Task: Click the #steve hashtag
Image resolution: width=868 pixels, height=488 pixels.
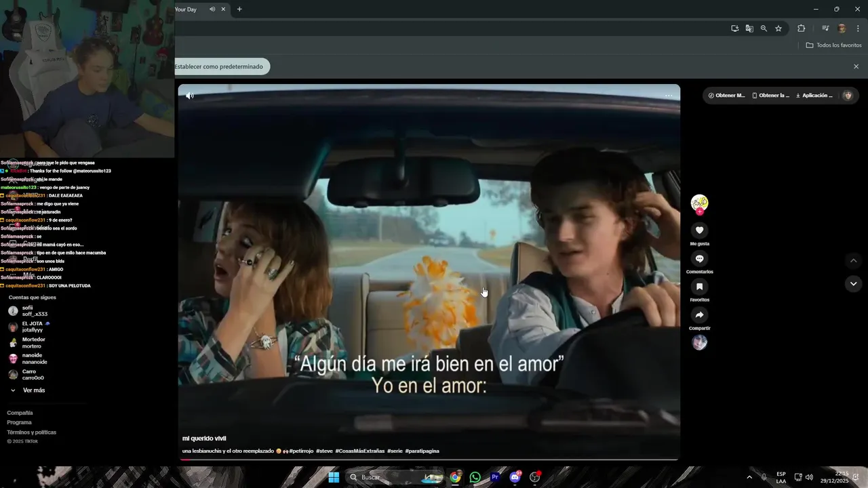Action: (x=324, y=451)
